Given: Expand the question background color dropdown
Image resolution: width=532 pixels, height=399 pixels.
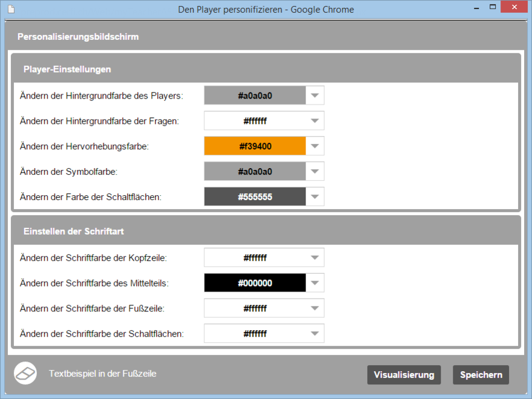Looking at the screenshot, I should pyautogui.click(x=315, y=121).
